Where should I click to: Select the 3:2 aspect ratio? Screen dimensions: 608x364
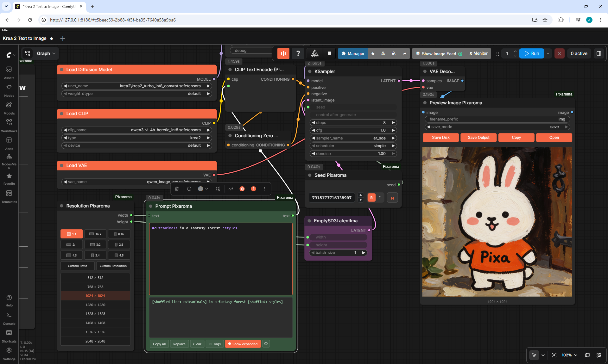point(95,244)
